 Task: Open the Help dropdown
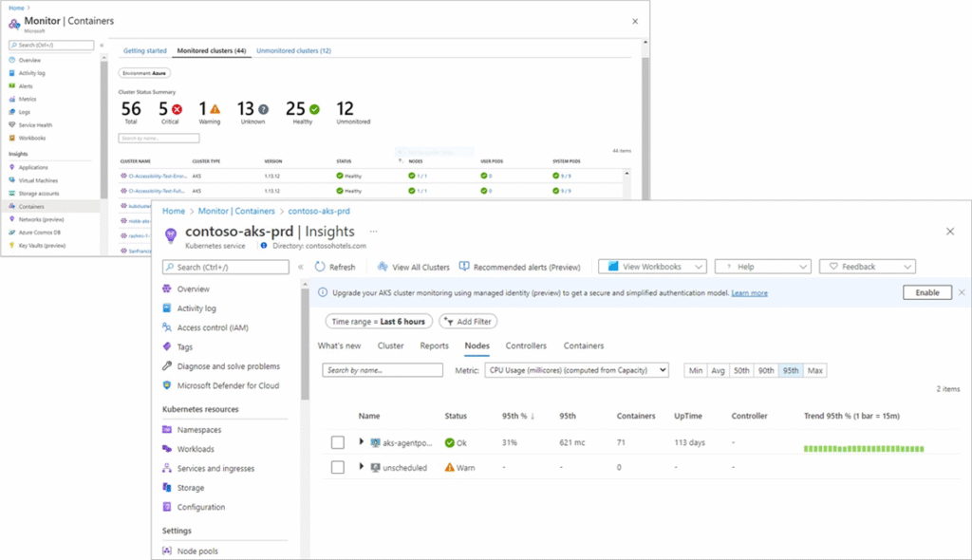[763, 267]
